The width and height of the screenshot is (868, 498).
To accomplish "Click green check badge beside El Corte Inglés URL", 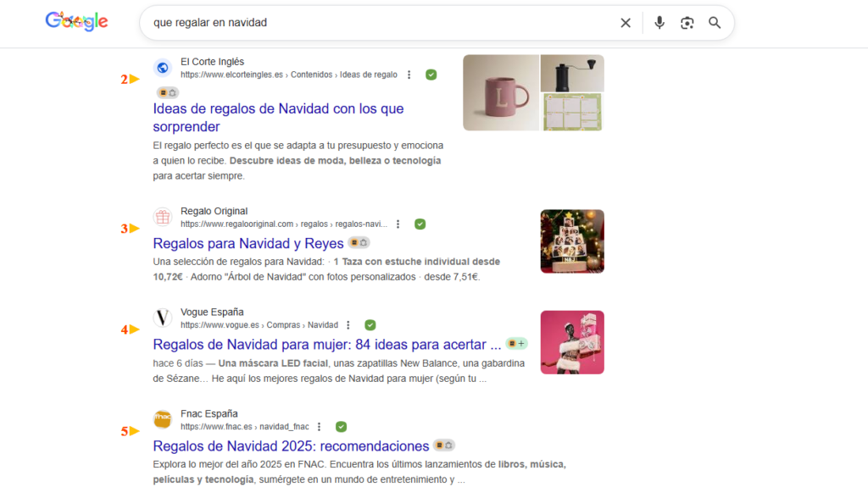I will (431, 75).
